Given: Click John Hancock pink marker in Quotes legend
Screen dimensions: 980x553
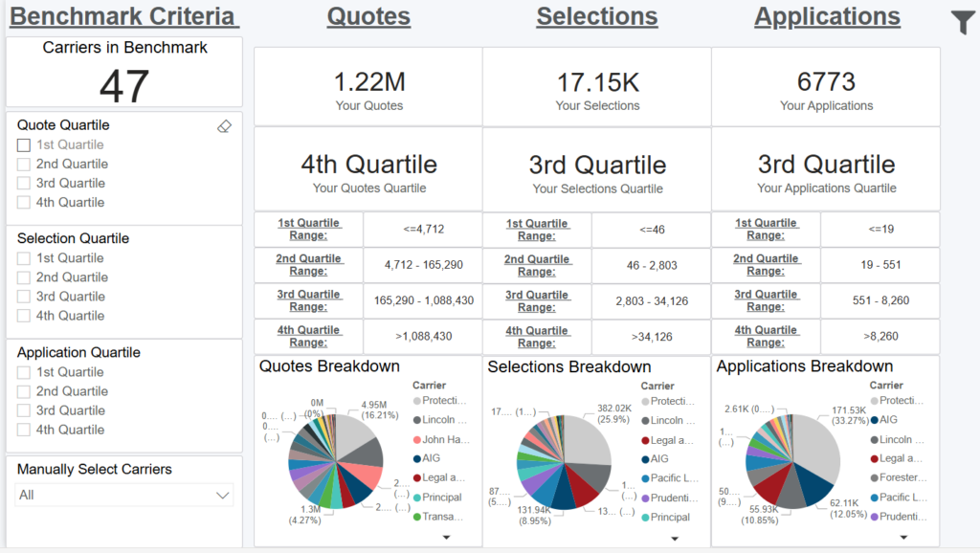Looking at the screenshot, I should tap(417, 439).
